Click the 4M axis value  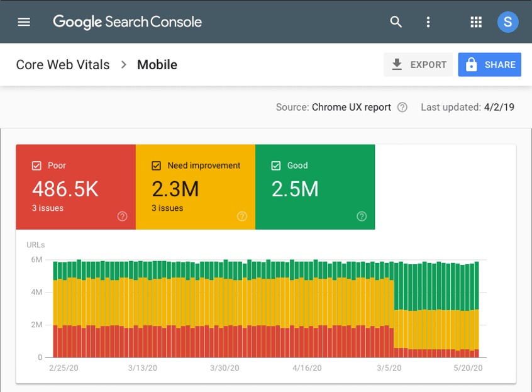pyautogui.click(x=36, y=292)
